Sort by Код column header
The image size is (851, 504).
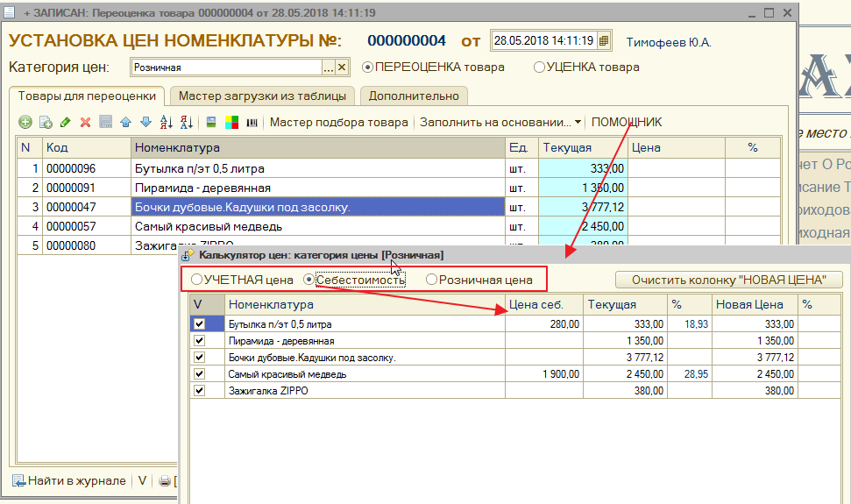tap(87, 147)
